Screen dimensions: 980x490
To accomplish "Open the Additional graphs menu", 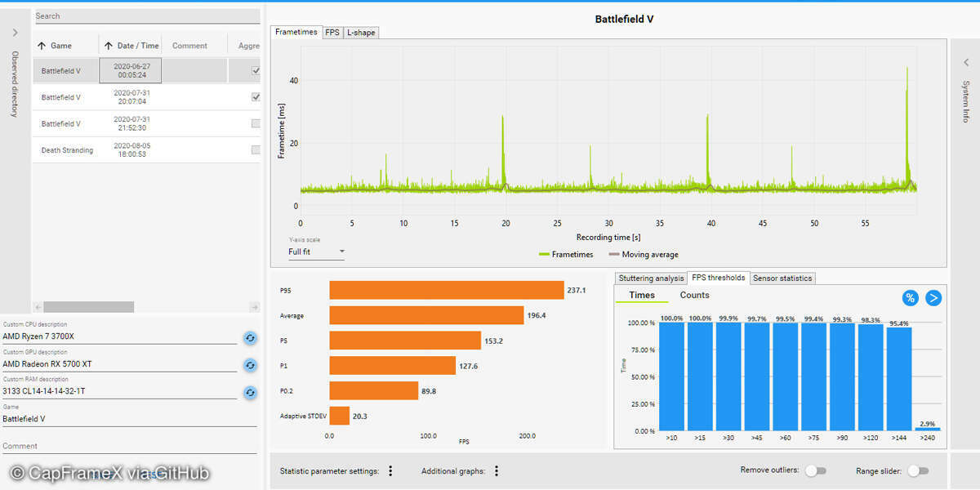I will [496, 470].
